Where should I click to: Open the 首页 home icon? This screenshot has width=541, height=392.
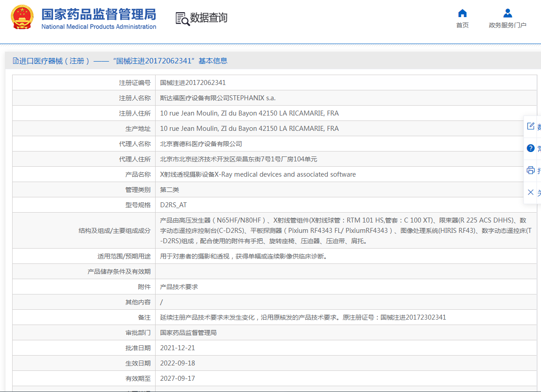(462, 13)
